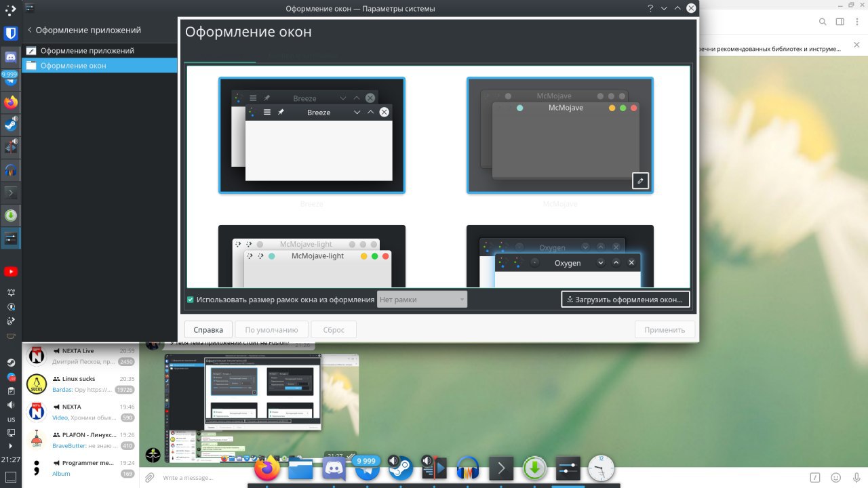Open the notifications bell in the system tray
The height and width of the screenshot is (488, 868).
point(11,292)
